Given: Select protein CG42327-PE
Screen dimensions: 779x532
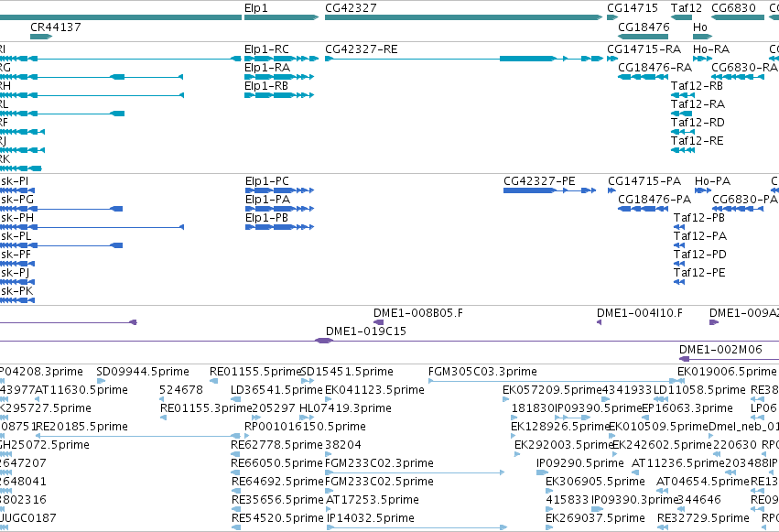Looking at the screenshot, I should point(549,190).
